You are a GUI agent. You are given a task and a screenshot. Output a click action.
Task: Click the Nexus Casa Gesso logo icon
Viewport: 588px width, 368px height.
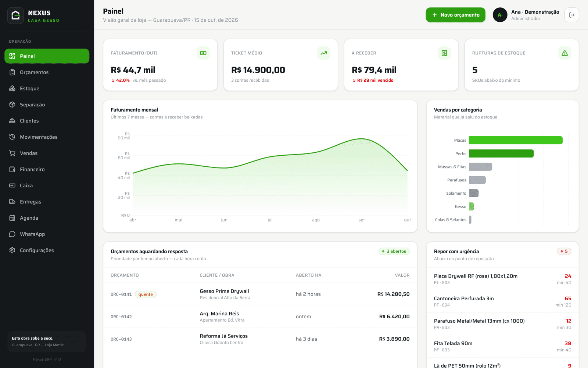15,15
